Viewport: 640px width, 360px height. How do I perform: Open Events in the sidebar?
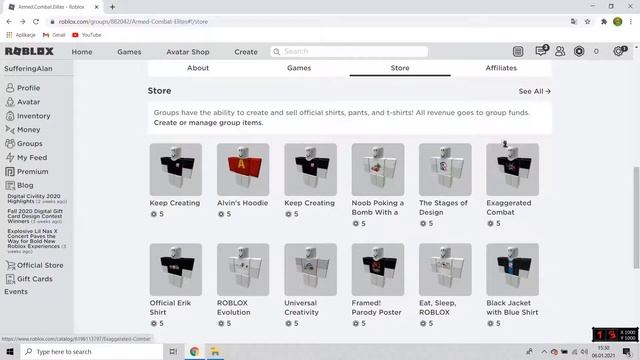point(16,292)
